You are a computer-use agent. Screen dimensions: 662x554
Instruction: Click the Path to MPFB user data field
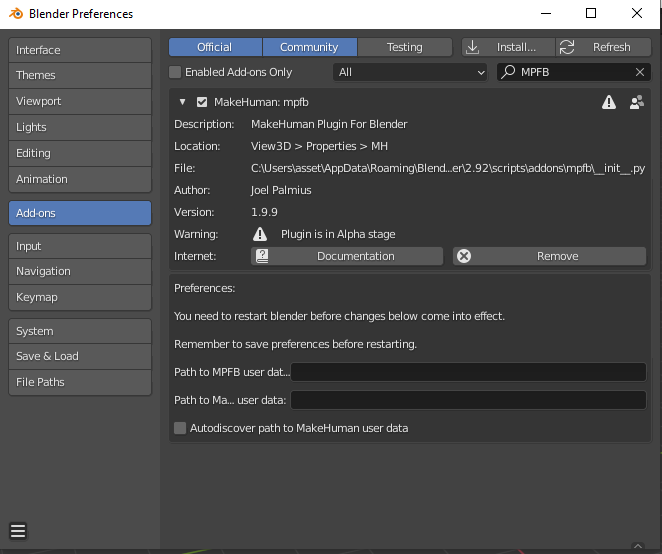(x=468, y=372)
